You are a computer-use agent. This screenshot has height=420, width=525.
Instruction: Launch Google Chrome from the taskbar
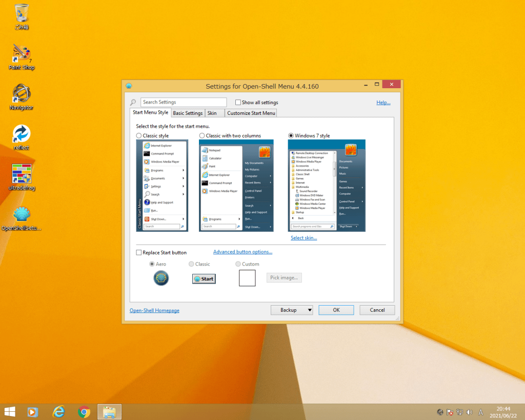point(84,412)
